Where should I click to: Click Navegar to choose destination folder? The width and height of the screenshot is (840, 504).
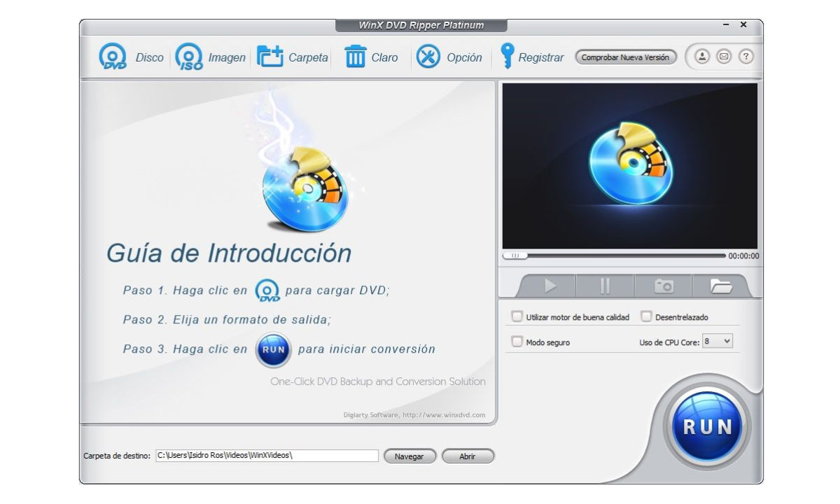(x=409, y=456)
